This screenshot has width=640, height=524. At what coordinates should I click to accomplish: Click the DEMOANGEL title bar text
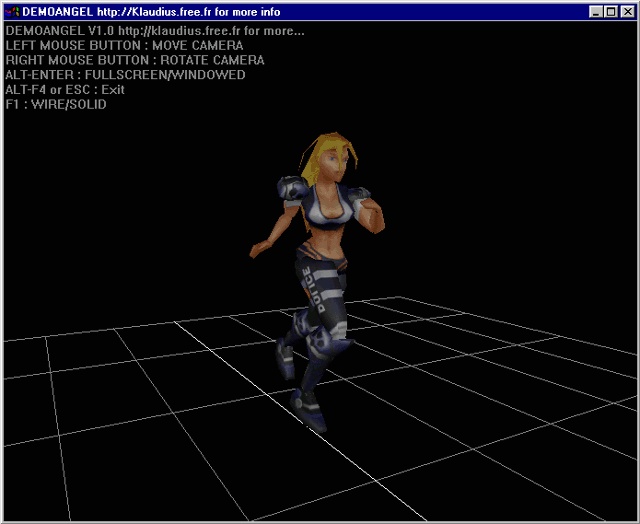click(x=151, y=12)
